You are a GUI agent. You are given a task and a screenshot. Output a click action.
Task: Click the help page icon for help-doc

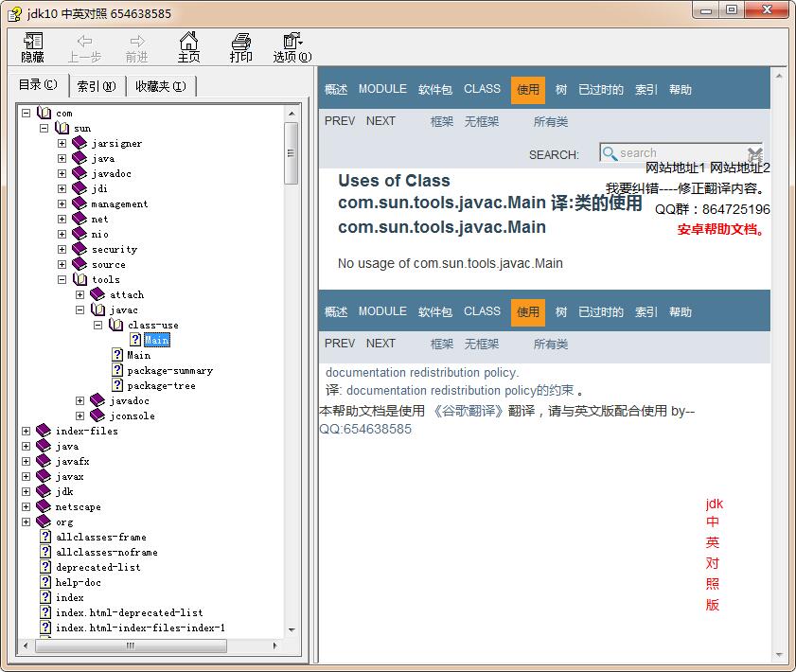(x=45, y=582)
